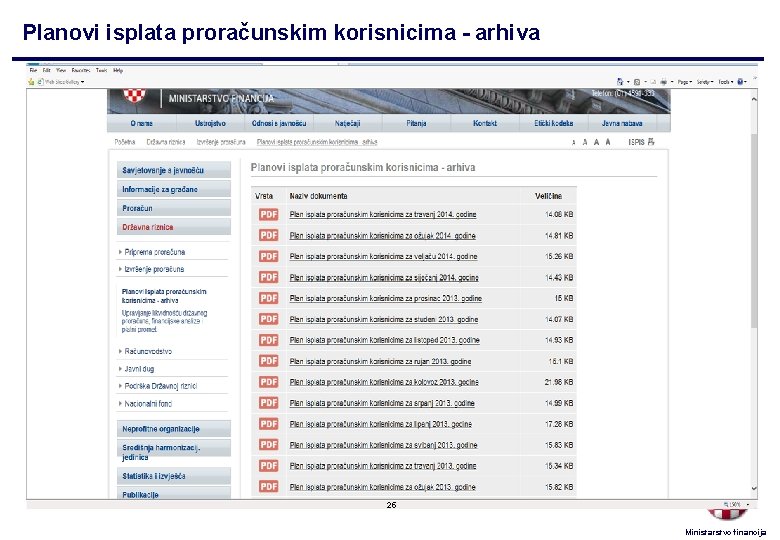Open the zoom level control in status bar
This screenshot has height=540, width=780.
736,504
